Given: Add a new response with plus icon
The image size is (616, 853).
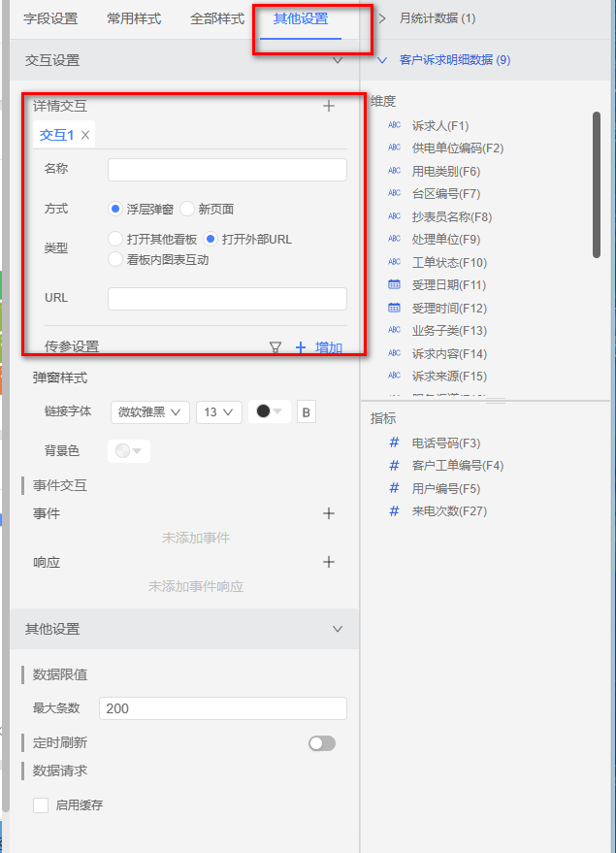Looking at the screenshot, I should (x=329, y=562).
